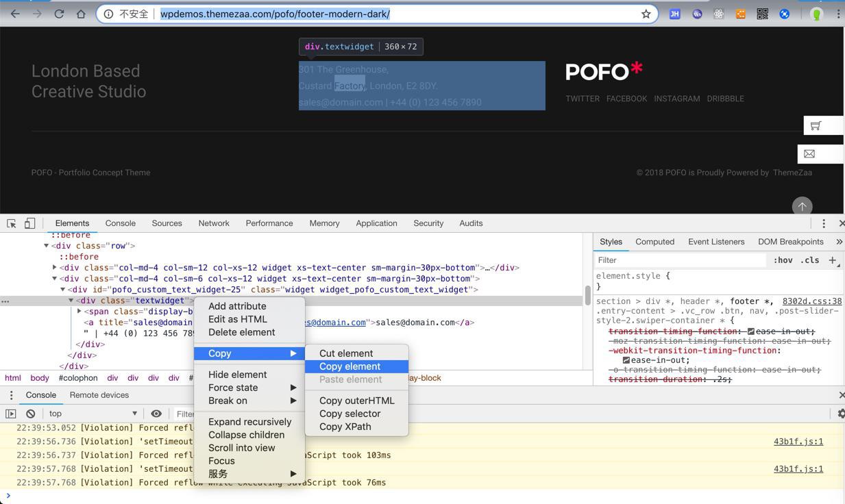845x504 pixels.
Task: Open the console drawer three-dot menu
Action: [11, 395]
